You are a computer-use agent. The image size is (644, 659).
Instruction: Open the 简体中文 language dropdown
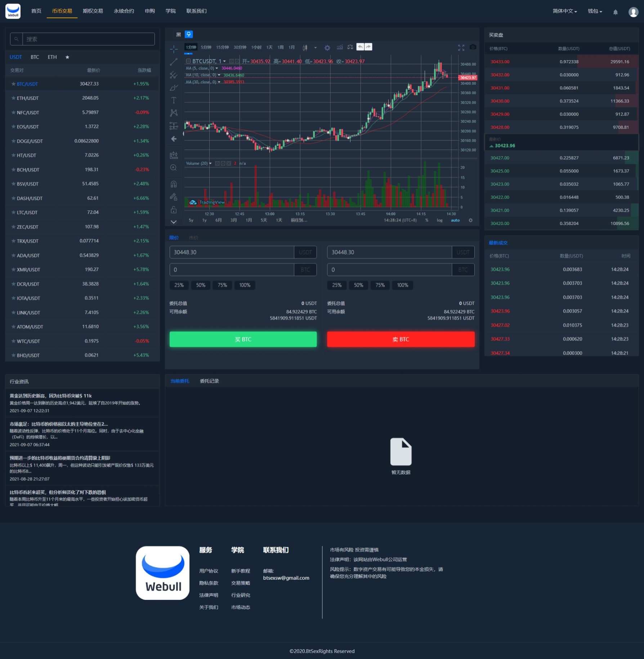564,11
